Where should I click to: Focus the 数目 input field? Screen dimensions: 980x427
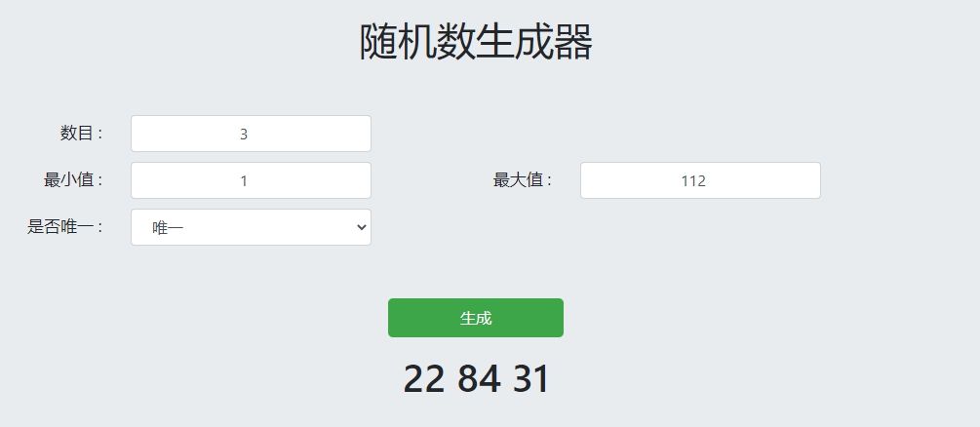pos(251,134)
